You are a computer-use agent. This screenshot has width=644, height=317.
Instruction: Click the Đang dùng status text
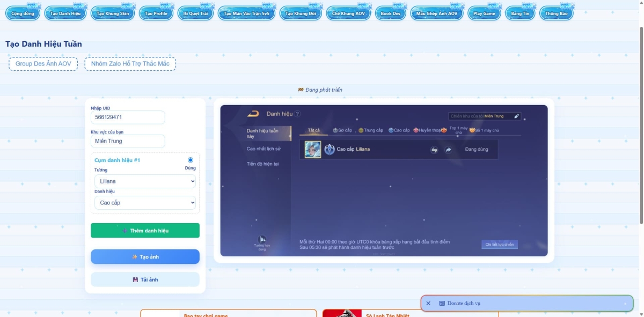[477, 149]
